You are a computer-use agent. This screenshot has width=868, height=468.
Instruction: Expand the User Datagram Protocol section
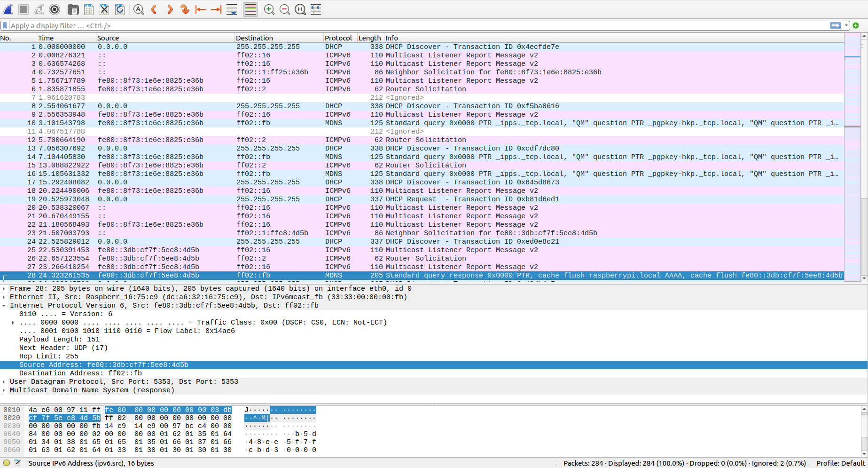tap(4, 381)
